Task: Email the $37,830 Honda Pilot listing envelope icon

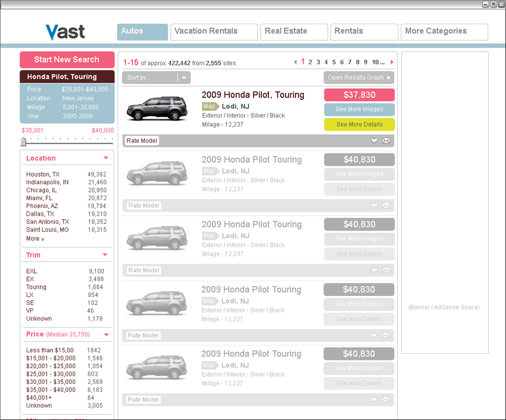Action: click(386, 141)
